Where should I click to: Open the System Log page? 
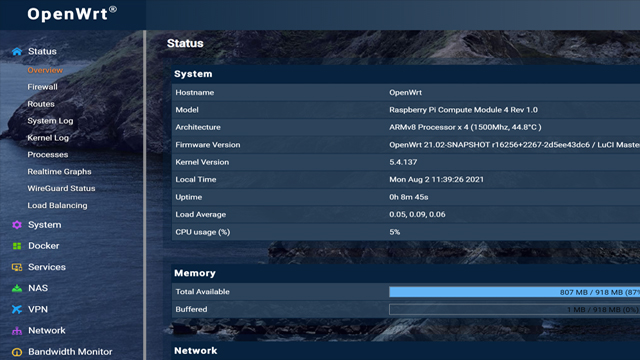[50, 121]
